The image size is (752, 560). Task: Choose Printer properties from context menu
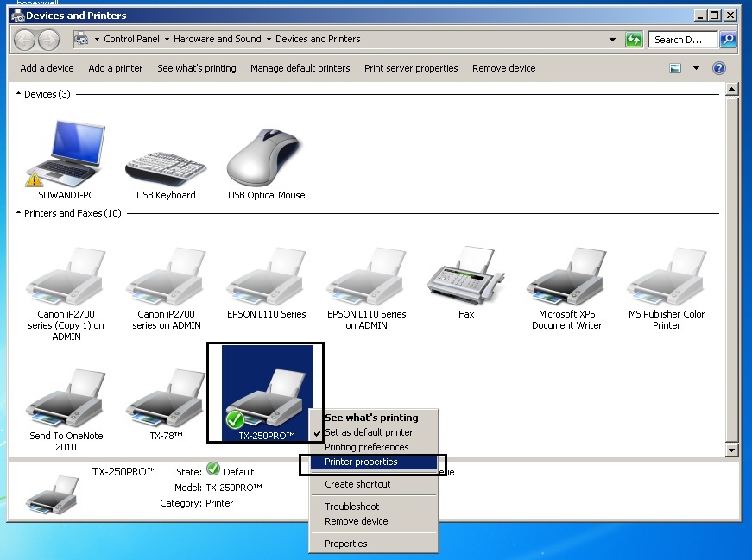pos(361,462)
